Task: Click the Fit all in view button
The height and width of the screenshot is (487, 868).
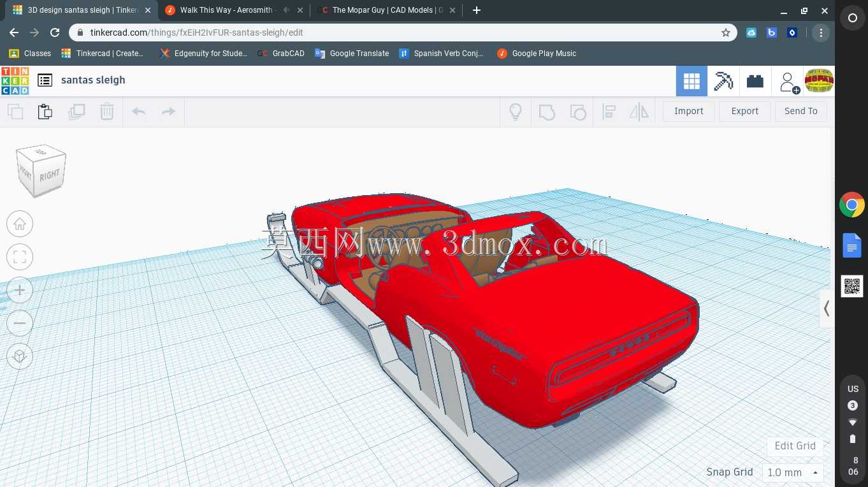Action: pos(20,257)
